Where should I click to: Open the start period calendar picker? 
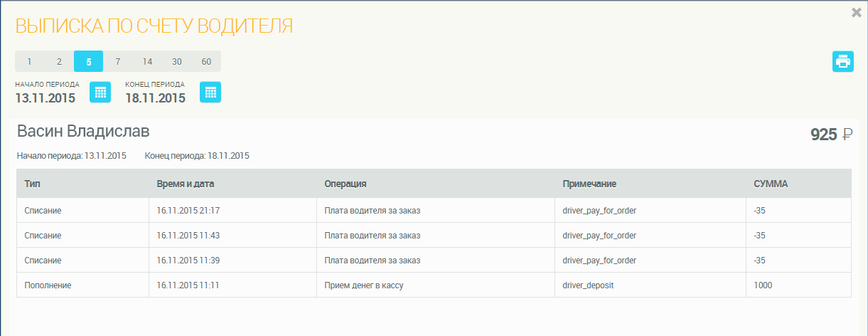point(100,92)
